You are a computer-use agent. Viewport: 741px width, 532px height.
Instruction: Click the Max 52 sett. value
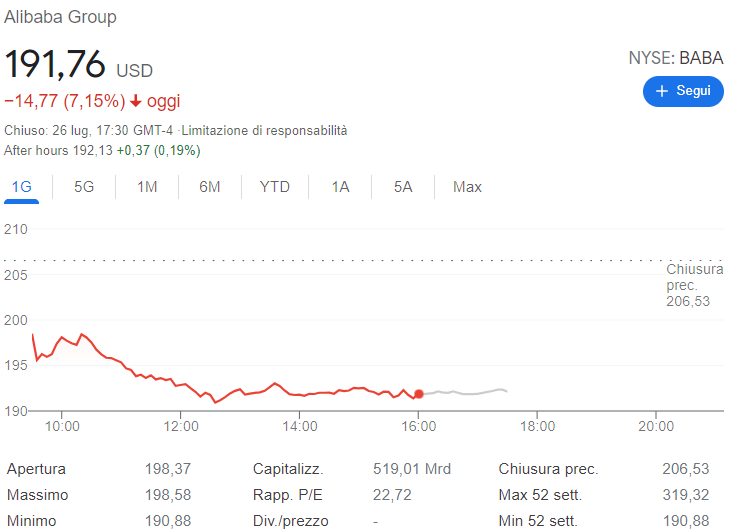685,495
